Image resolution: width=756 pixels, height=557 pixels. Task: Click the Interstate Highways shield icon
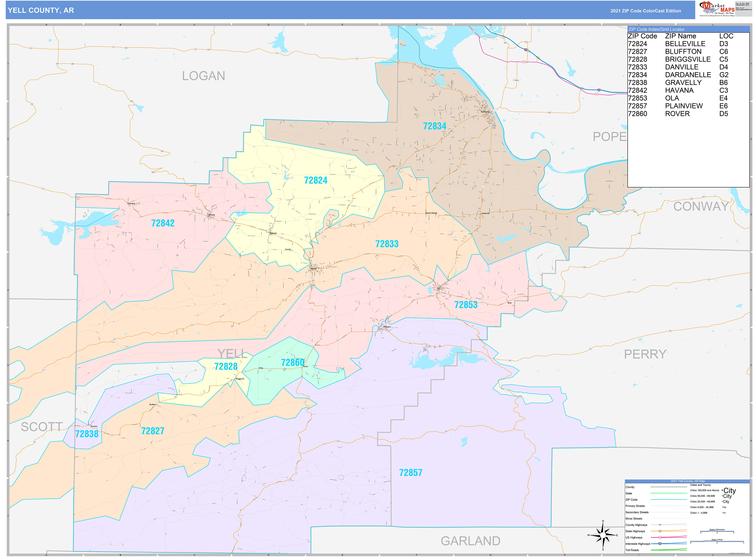[660, 544]
